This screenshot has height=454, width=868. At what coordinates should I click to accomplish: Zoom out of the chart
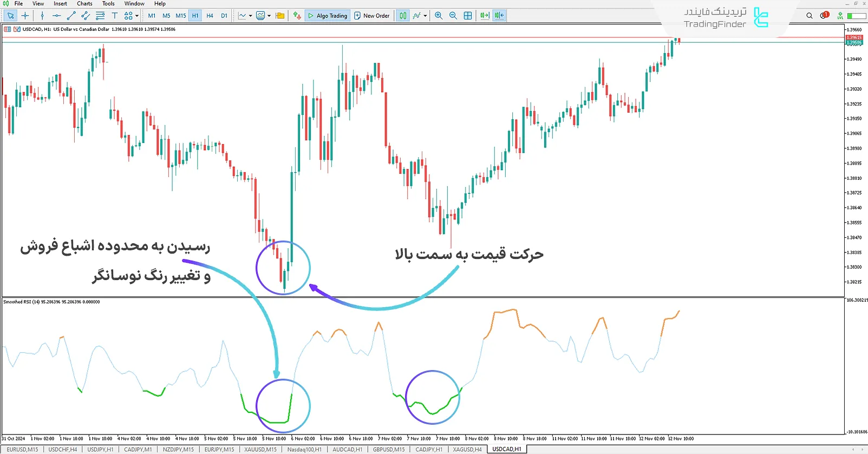click(453, 16)
